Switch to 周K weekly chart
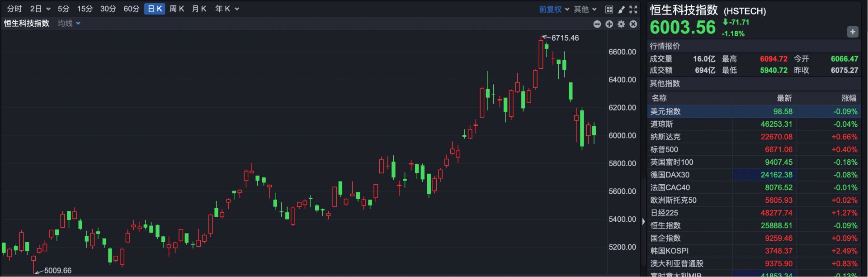The image size is (868, 277). coord(177,9)
